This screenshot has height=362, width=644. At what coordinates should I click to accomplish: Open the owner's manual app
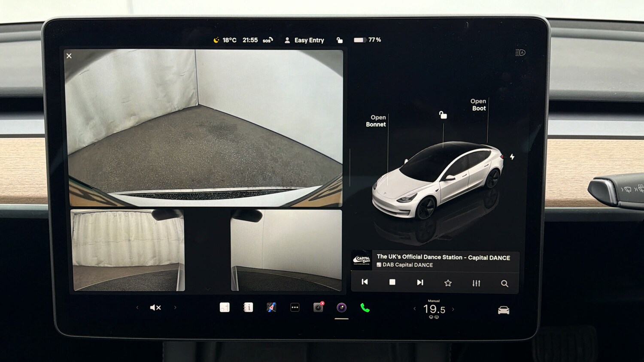pyautogui.click(x=248, y=307)
